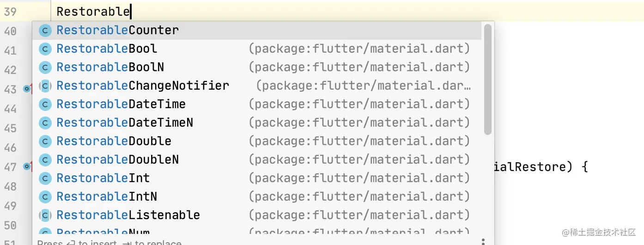Pick RestorableIntN suggestion
The height and width of the screenshot is (245, 644).
107,197
